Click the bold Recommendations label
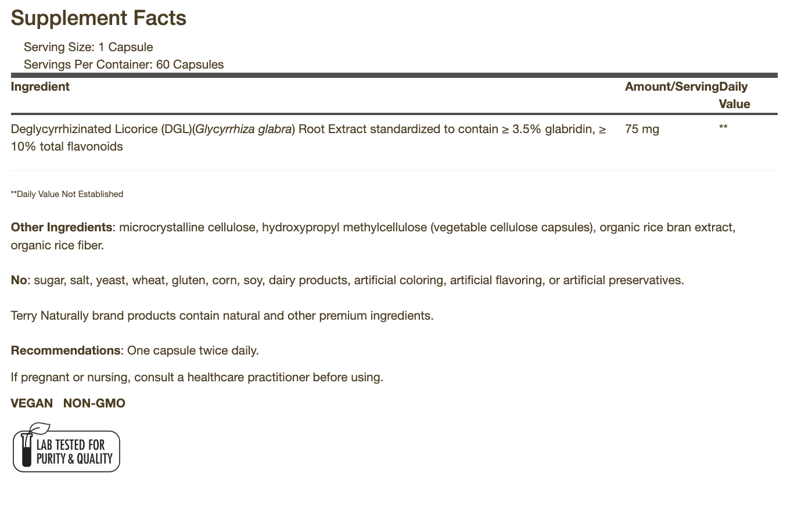 coord(66,350)
